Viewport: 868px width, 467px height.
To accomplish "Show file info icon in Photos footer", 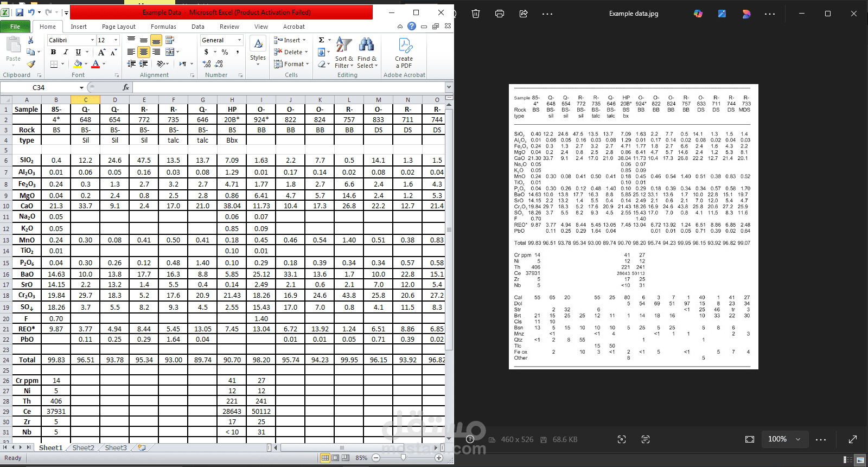I will click(x=470, y=439).
